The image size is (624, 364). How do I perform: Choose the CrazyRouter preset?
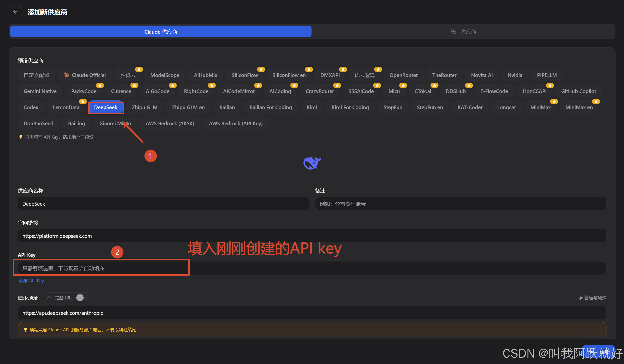pos(320,91)
